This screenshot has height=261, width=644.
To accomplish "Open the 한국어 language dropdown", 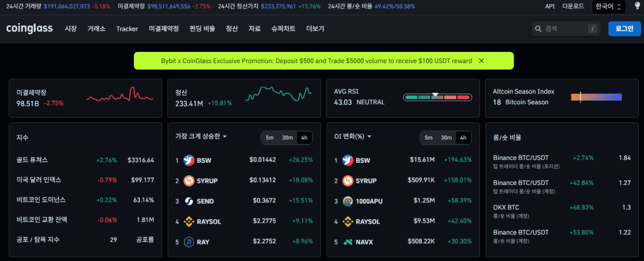I will click(609, 7).
